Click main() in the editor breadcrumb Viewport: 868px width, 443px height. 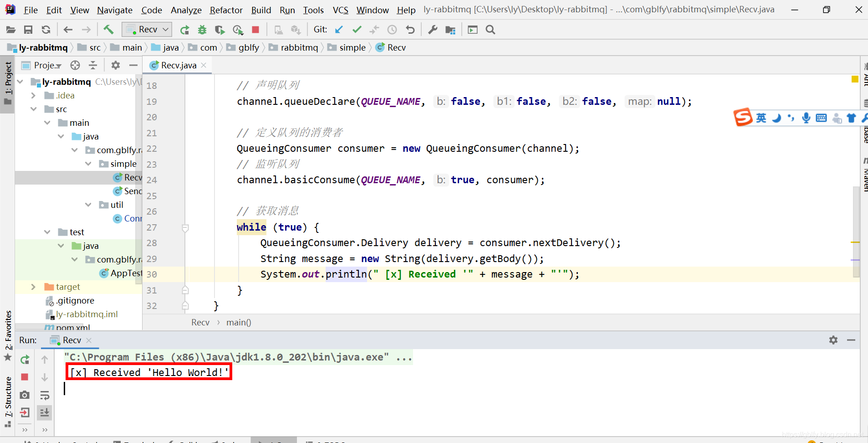coord(239,322)
